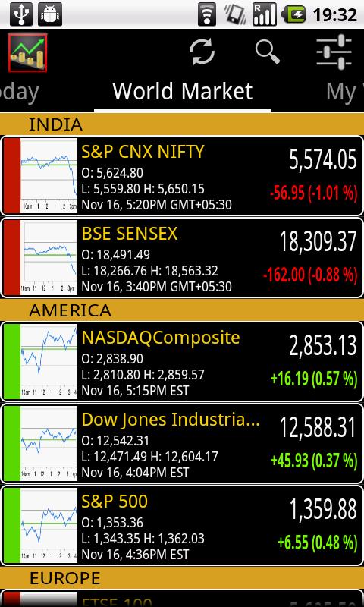Switch to the partially visible Today tab

tap(20, 92)
